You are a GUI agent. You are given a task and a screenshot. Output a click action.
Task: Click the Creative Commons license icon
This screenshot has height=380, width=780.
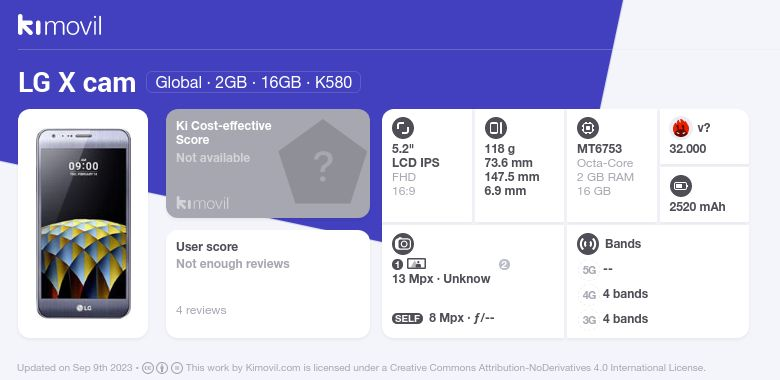pyautogui.click(x=148, y=368)
